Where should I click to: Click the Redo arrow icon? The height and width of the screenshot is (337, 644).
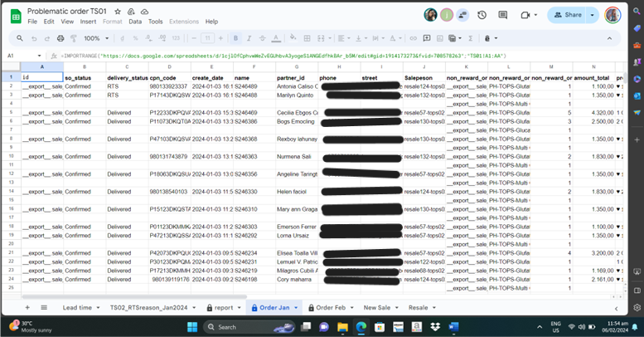pos(47,38)
